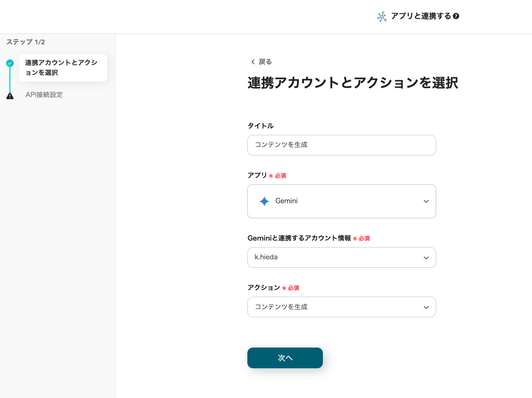Click the back chevron arrow before 戻る
The height and width of the screenshot is (398, 532).
[253, 62]
